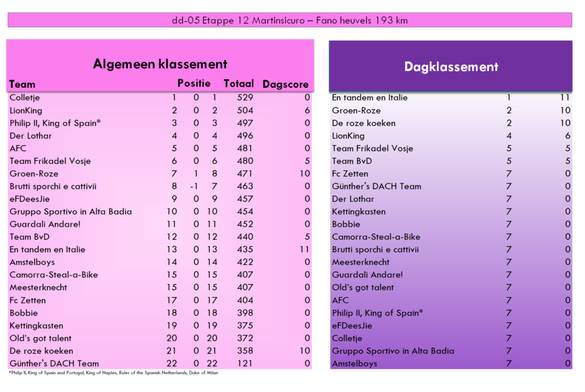This screenshot has height=392, width=585.
Task: Click the total score 529
Action: (x=245, y=98)
